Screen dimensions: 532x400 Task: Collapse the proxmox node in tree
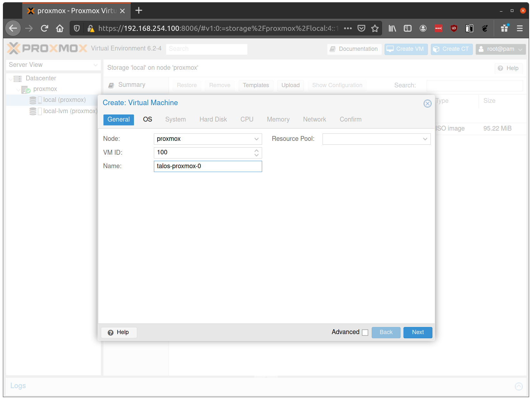(x=18, y=89)
